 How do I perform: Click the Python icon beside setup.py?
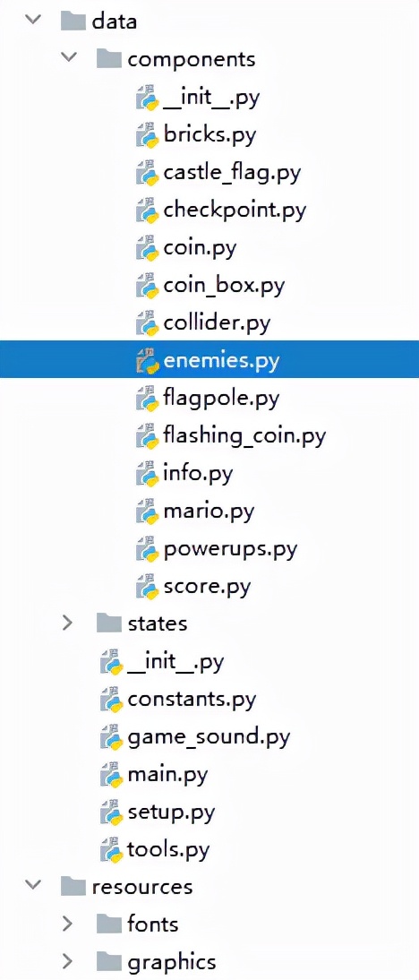110,812
